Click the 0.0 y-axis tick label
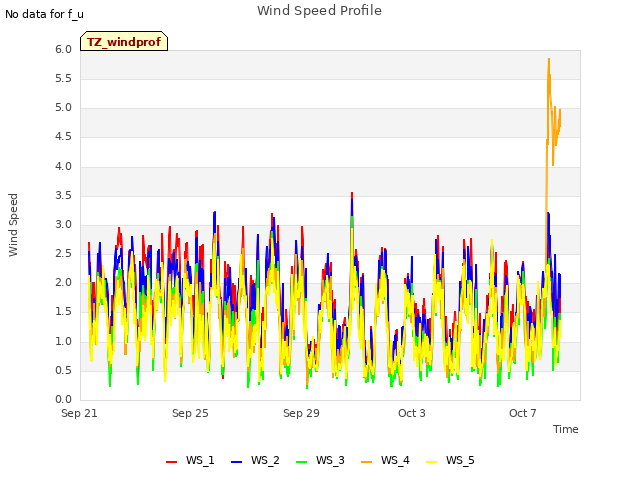The image size is (640, 480). pos(64,400)
